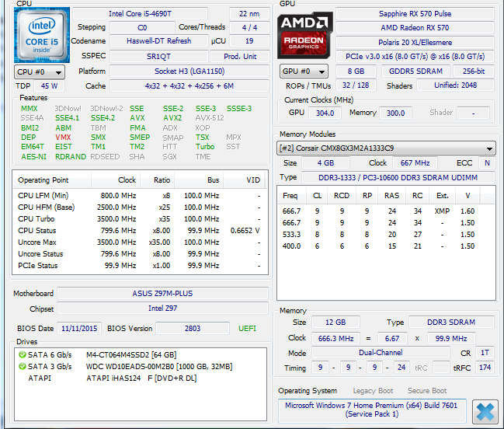Select the 400.0 frequency timing row

point(386,246)
